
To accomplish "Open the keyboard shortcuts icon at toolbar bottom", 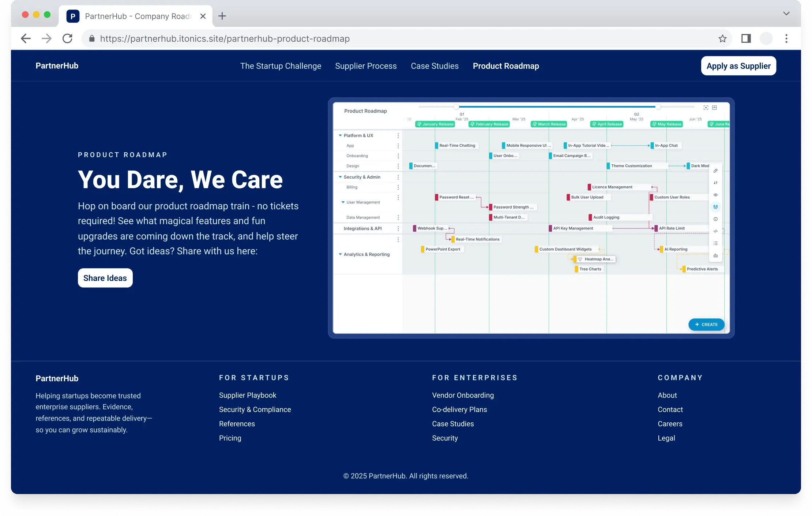I will pyautogui.click(x=716, y=255).
